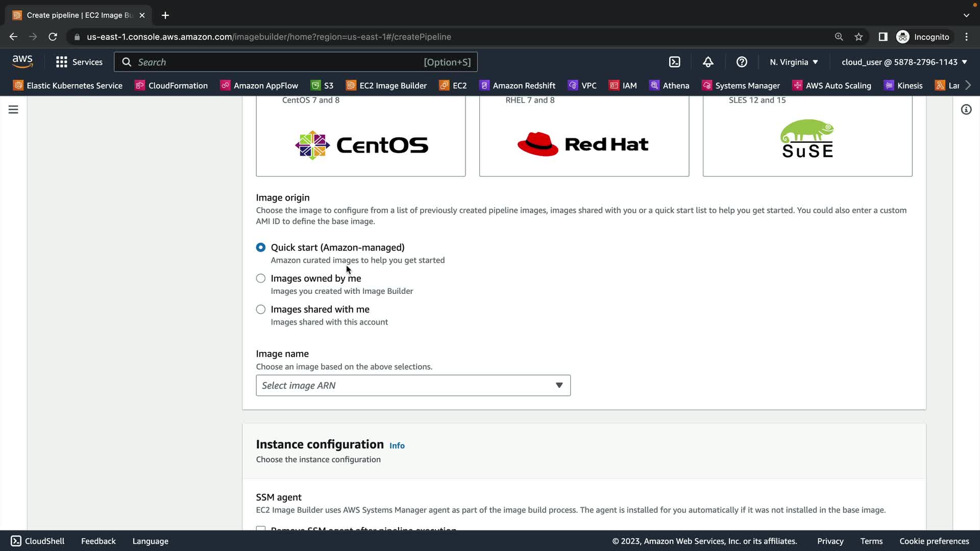Open the Cookie preferences link in footer

pos(934,541)
